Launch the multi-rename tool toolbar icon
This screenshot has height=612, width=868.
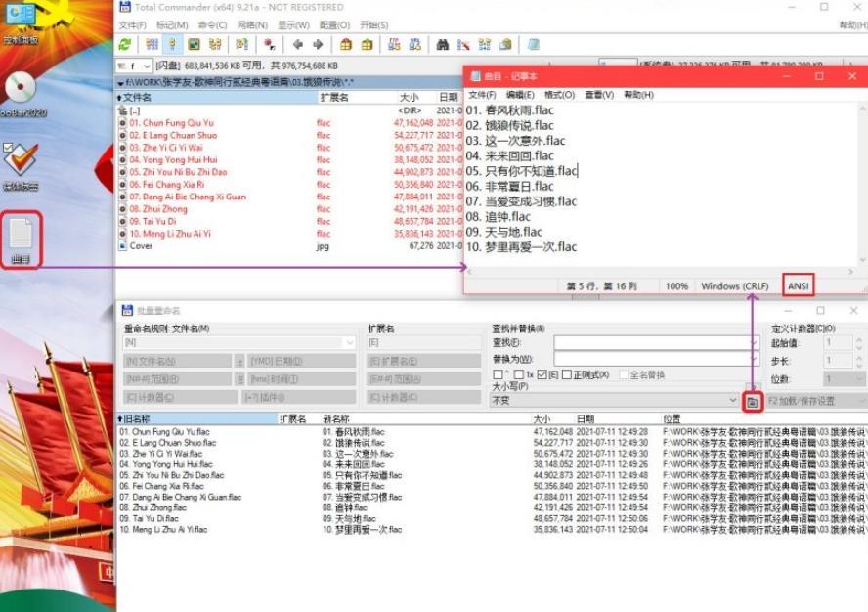tap(463, 45)
